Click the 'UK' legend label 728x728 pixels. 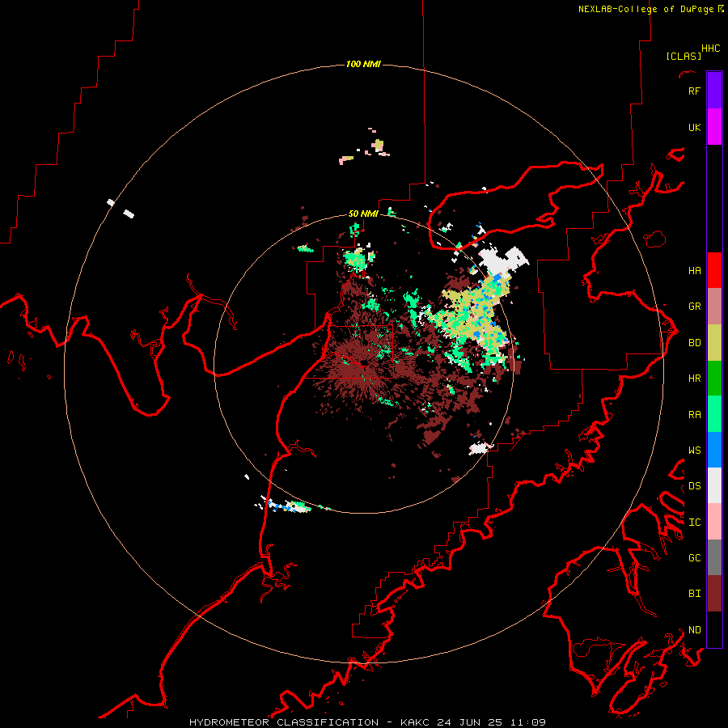(694, 128)
